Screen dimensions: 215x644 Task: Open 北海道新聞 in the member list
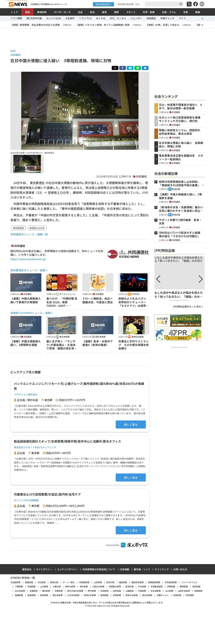15,582
